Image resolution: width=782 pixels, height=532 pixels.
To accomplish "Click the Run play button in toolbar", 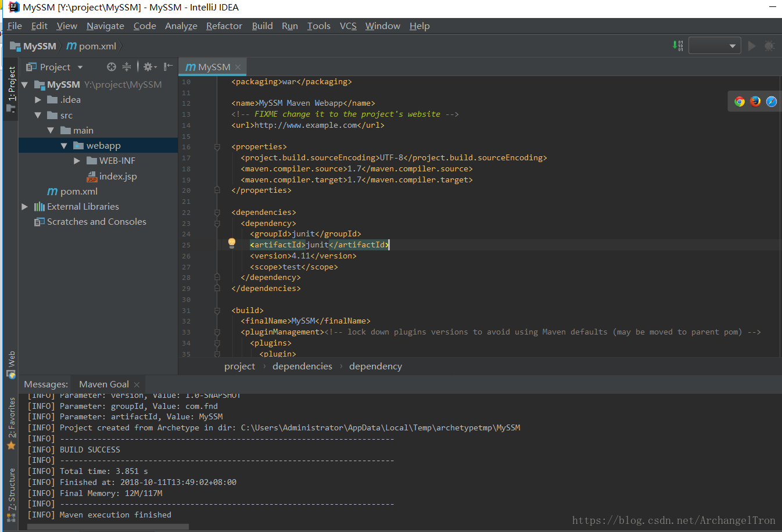I will 752,46.
